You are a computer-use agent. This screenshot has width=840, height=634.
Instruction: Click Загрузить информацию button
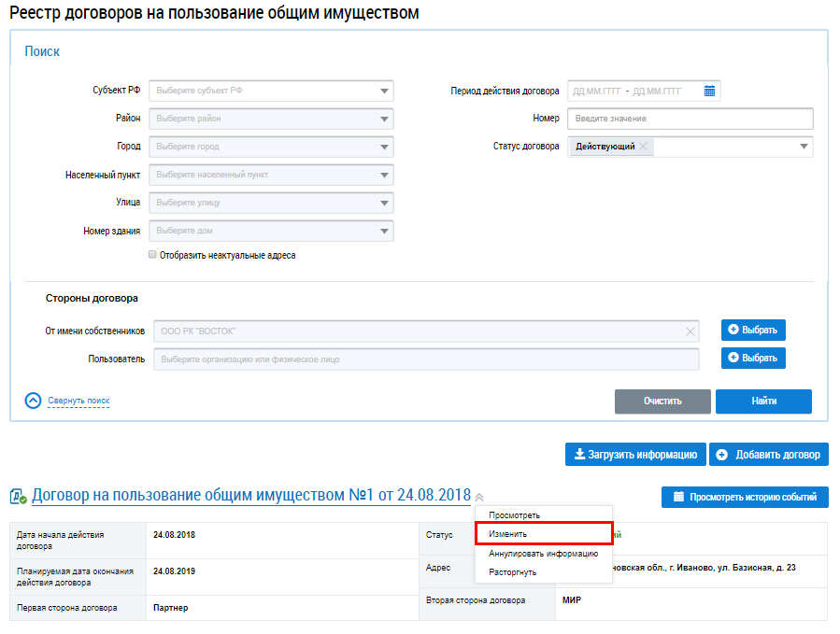point(635,455)
